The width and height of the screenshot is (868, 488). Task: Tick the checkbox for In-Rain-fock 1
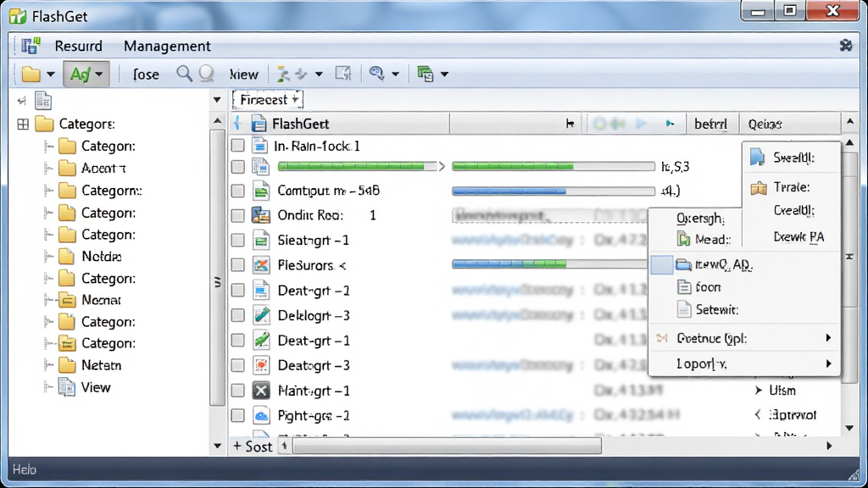point(237,146)
